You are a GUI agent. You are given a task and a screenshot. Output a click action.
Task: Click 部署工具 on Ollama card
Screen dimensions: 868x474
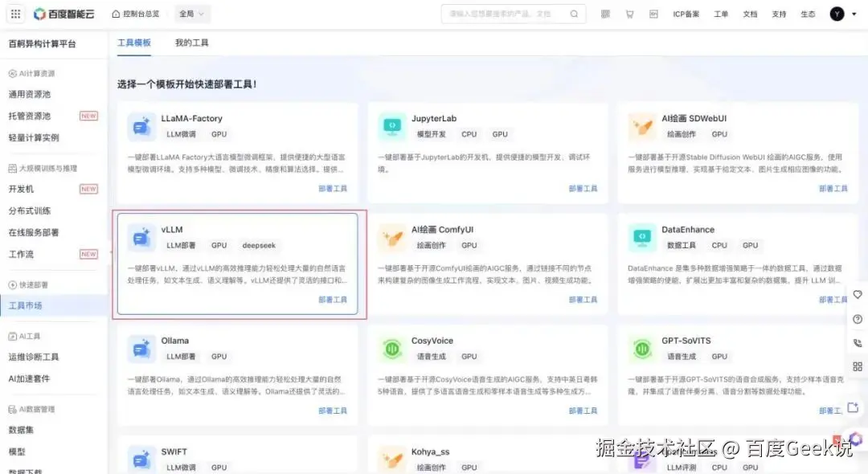pos(333,411)
